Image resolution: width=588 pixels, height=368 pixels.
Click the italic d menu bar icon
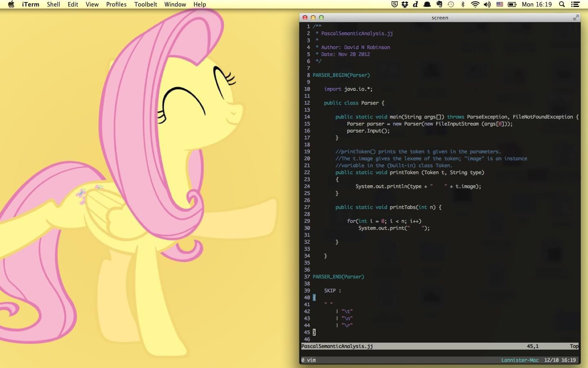click(x=416, y=4)
